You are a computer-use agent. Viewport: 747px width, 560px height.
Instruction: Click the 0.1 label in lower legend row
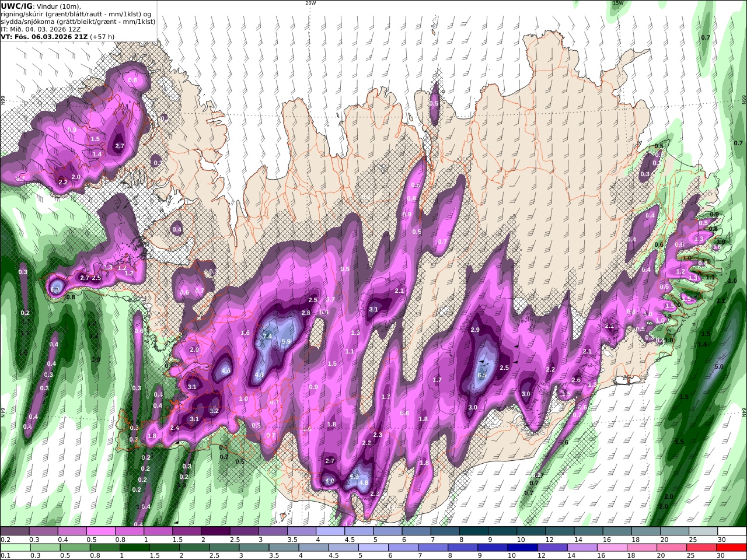pos(5,556)
